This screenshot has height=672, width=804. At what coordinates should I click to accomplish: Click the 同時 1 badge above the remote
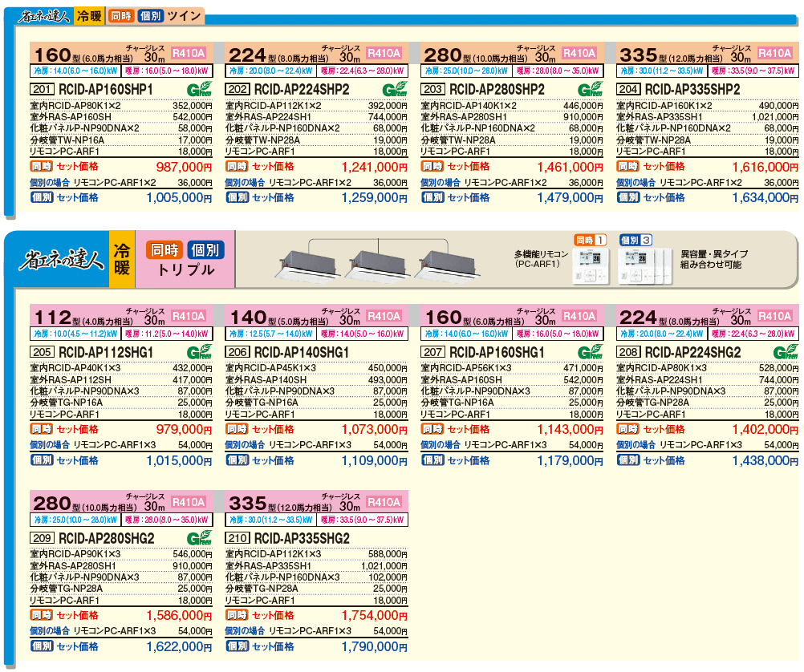pos(590,240)
